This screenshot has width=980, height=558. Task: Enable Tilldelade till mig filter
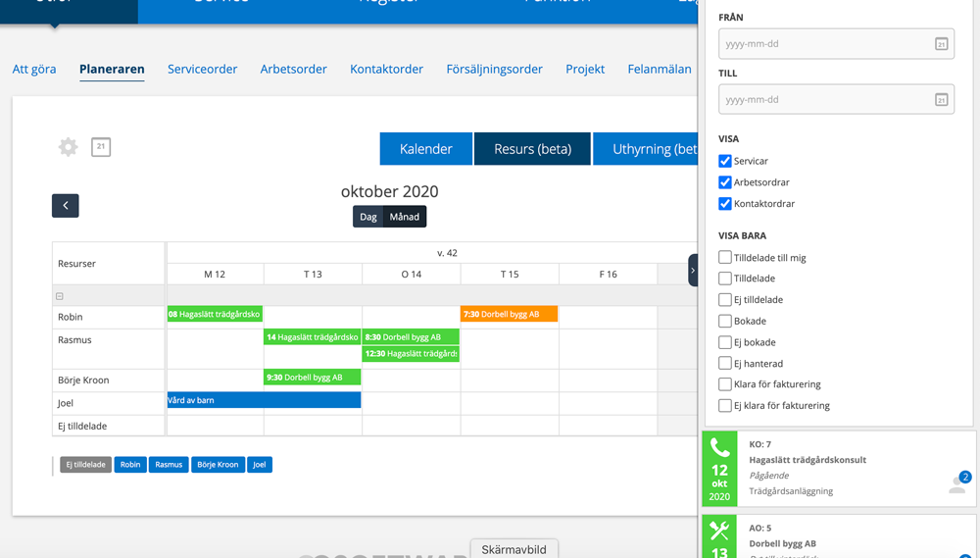click(x=725, y=257)
